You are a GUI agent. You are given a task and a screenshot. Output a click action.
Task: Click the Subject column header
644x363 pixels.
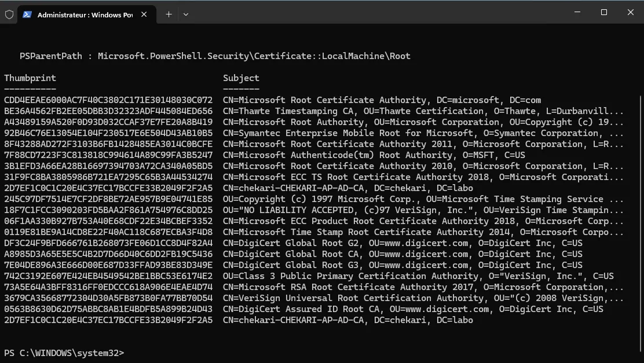(241, 78)
